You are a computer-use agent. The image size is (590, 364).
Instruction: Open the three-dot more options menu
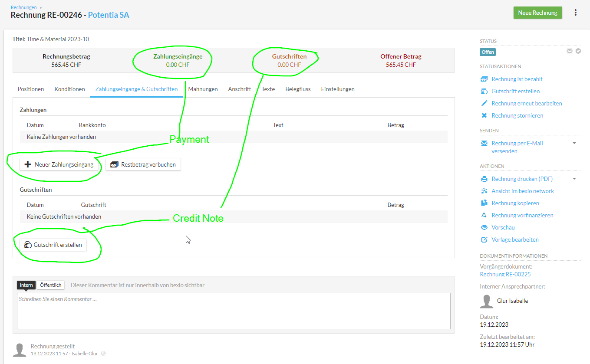pos(576,13)
